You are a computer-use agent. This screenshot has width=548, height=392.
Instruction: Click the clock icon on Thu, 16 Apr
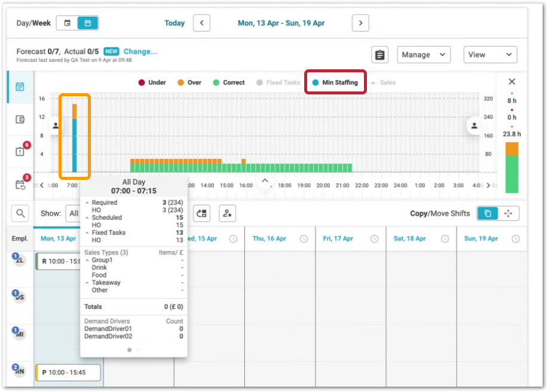coord(304,238)
